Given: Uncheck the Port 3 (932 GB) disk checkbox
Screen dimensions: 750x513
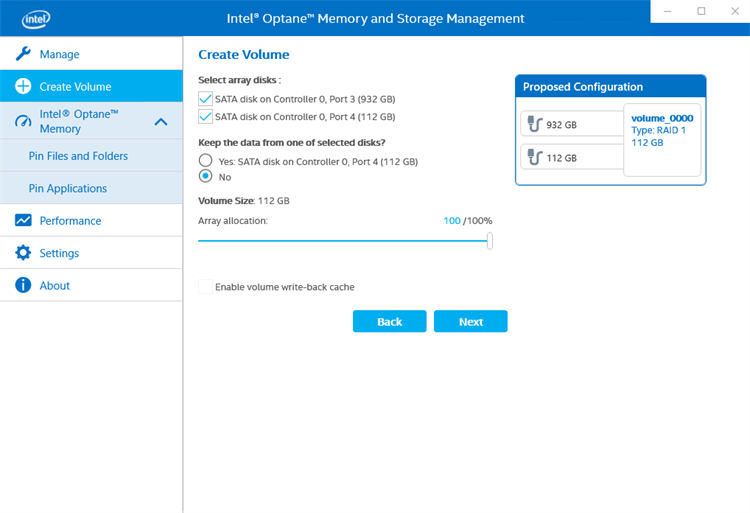Looking at the screenshot, I should 206,99.
